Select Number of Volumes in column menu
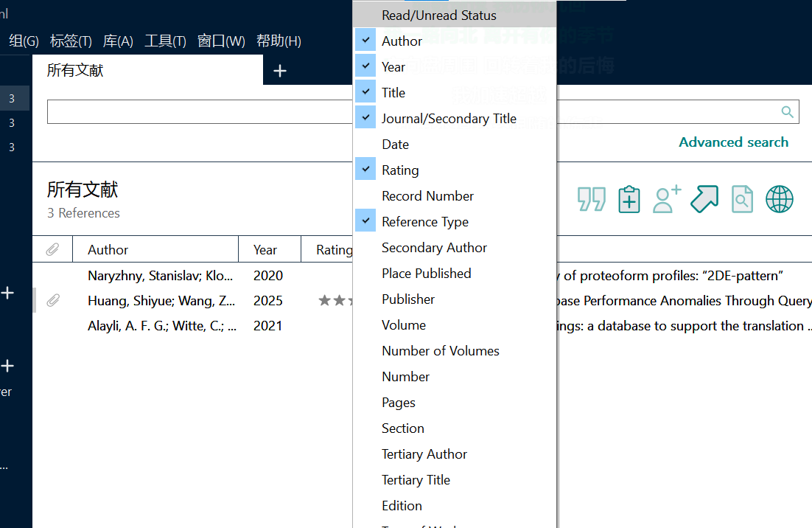812x528 pixels. tap(454, 351)
